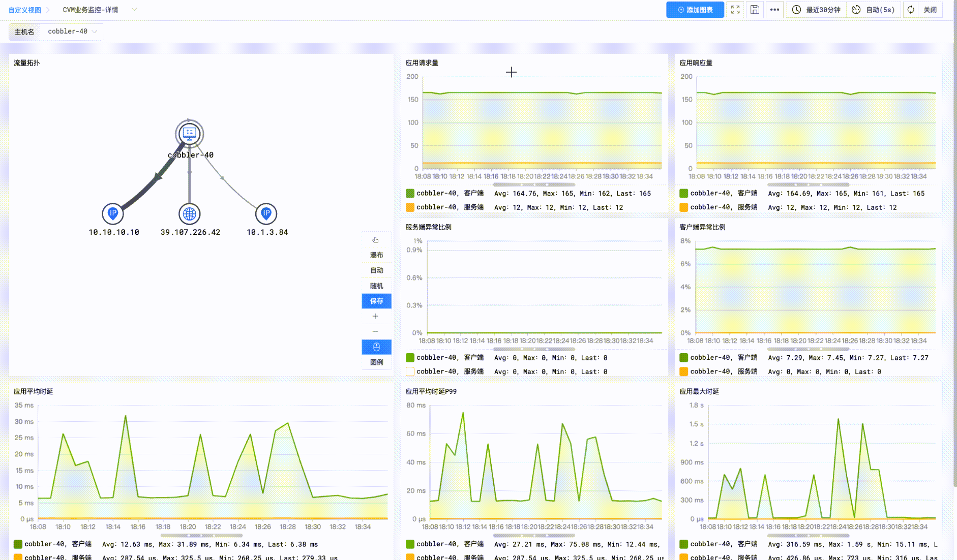Toggle 客户端 series in 应用请求量 legend
This screenshot has height=560, width=957.
coord(410,194)
